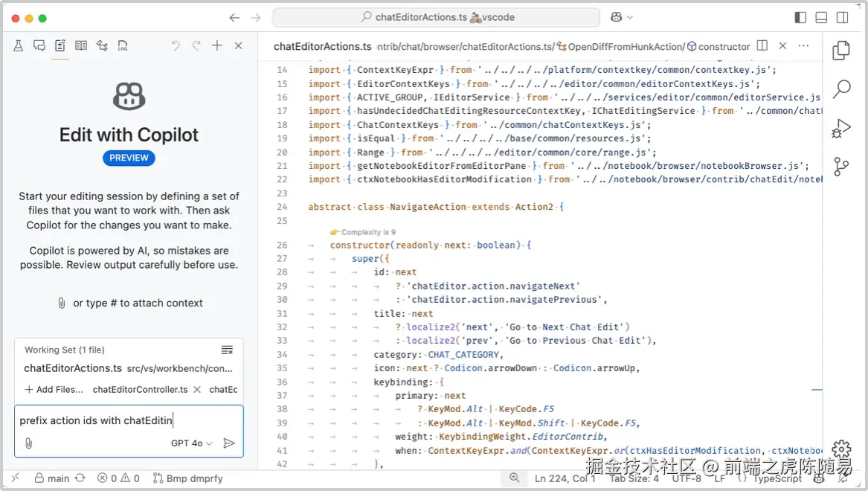Go to line via Ln 224, Col 1
The image size is (868, 491).
click(565, 478)
